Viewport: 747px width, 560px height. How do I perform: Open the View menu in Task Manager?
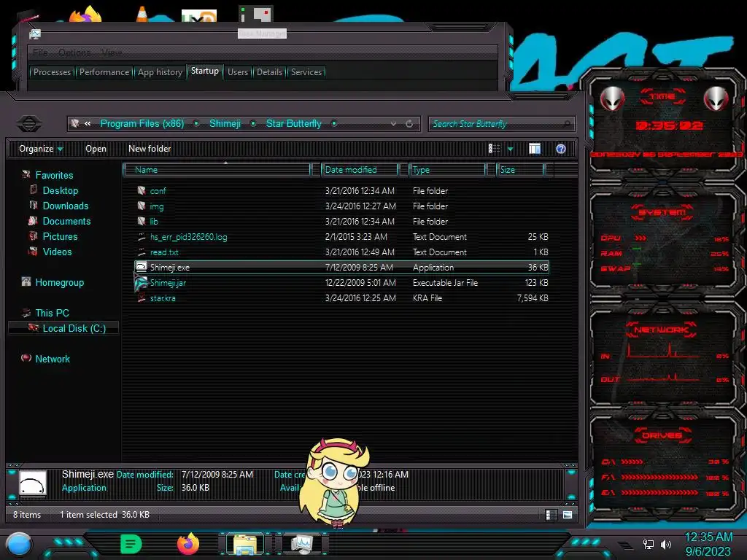point(112,52)
